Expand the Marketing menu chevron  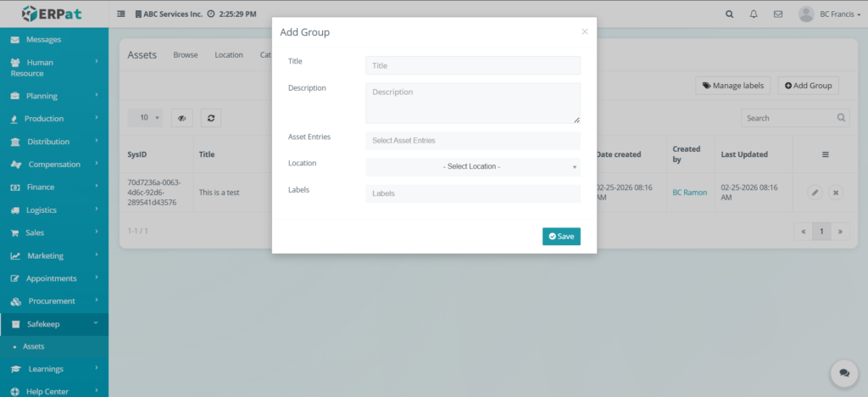coord(97,254)
